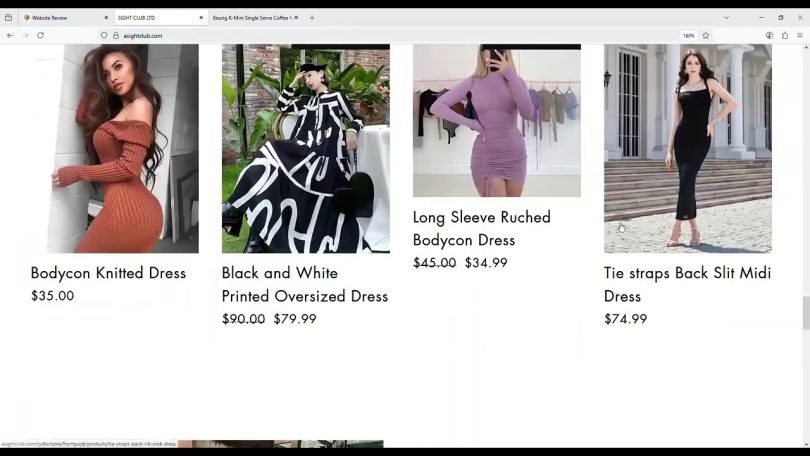Switch to the Website Review tab
Screen dimensions: 810x456
point(65,18)
